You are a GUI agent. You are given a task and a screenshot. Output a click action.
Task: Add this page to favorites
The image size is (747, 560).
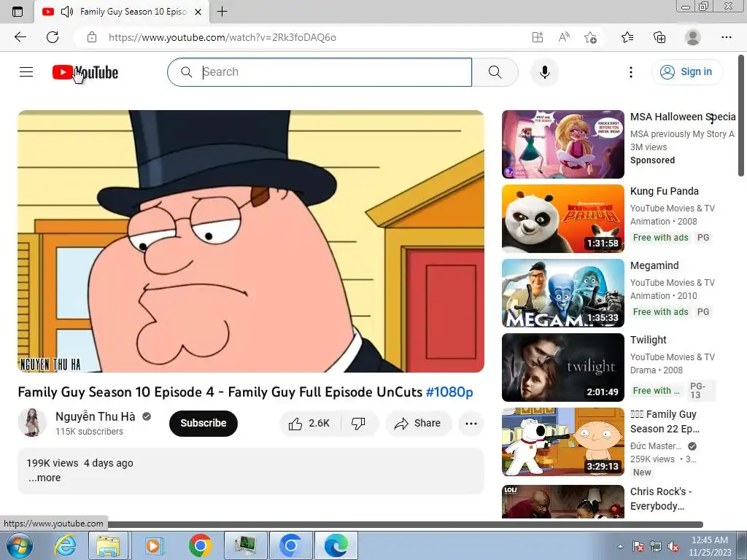click(x=590, y=37)
